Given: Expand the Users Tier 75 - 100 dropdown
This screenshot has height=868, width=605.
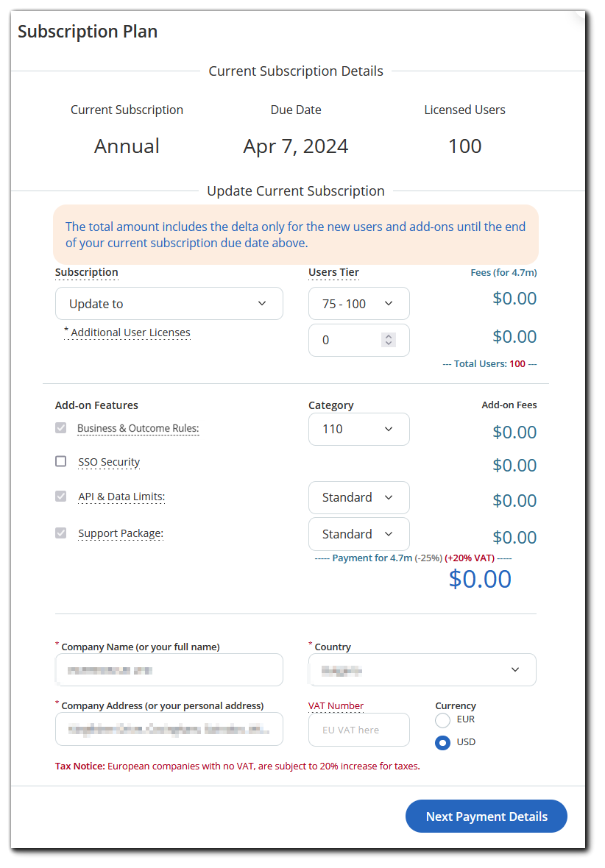Looking at the screenshot, I should (x=358, y=304).
